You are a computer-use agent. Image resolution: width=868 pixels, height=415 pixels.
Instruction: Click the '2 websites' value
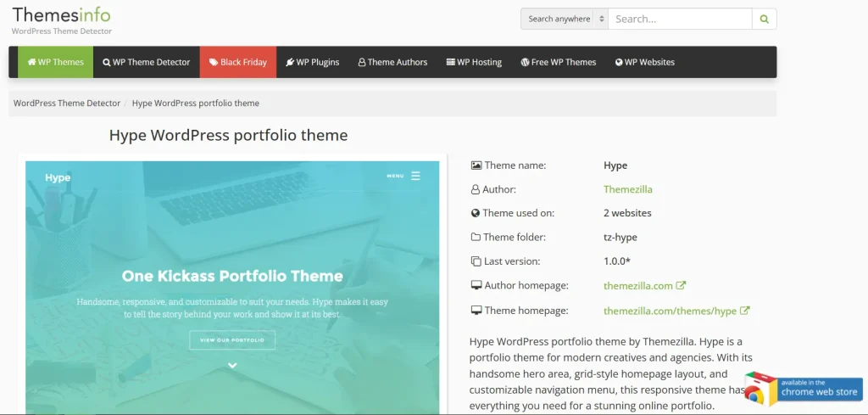coord(627,213)
